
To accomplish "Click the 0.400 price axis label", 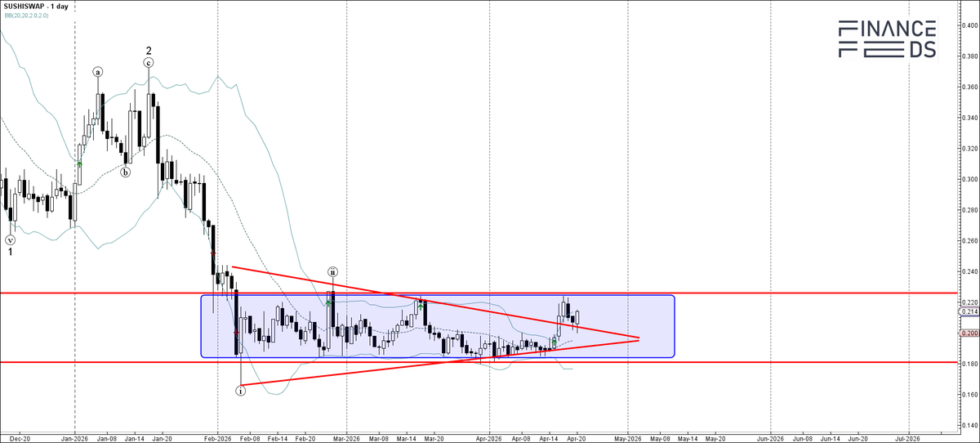I will pos(968,25).
